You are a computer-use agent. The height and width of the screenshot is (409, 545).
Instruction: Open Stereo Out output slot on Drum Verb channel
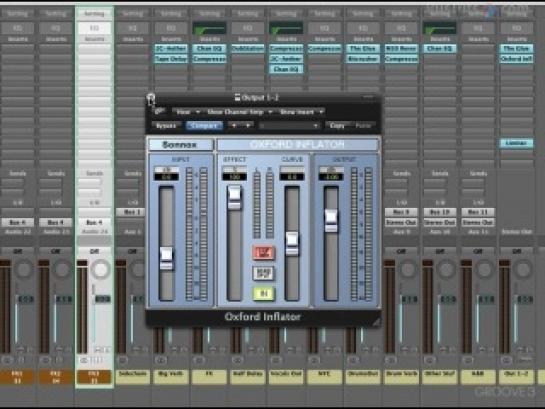(x=401, y=222)
